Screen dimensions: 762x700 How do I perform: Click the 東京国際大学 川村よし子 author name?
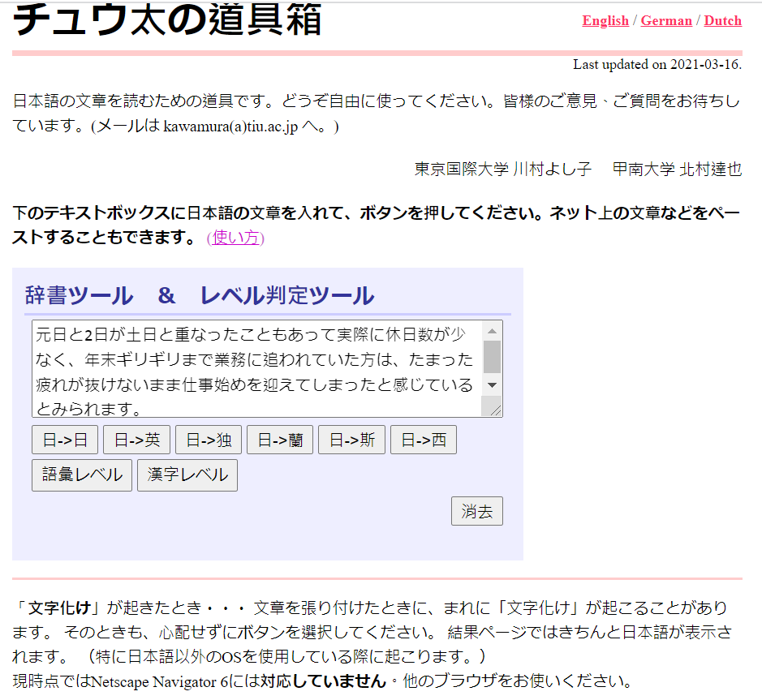[503, 169]
